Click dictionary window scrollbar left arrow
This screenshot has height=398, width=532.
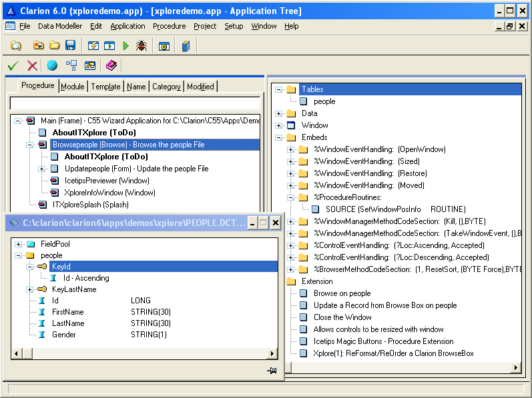pyautogui.click(x=16, y=353)
